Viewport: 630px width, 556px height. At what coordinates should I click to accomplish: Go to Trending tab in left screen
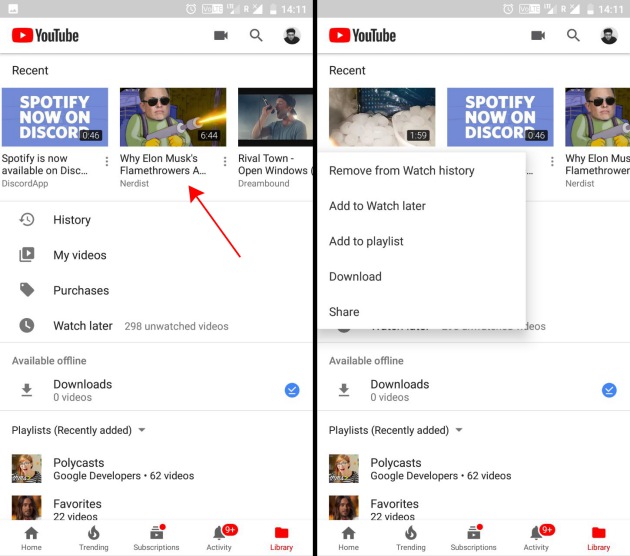coord(94,538)
